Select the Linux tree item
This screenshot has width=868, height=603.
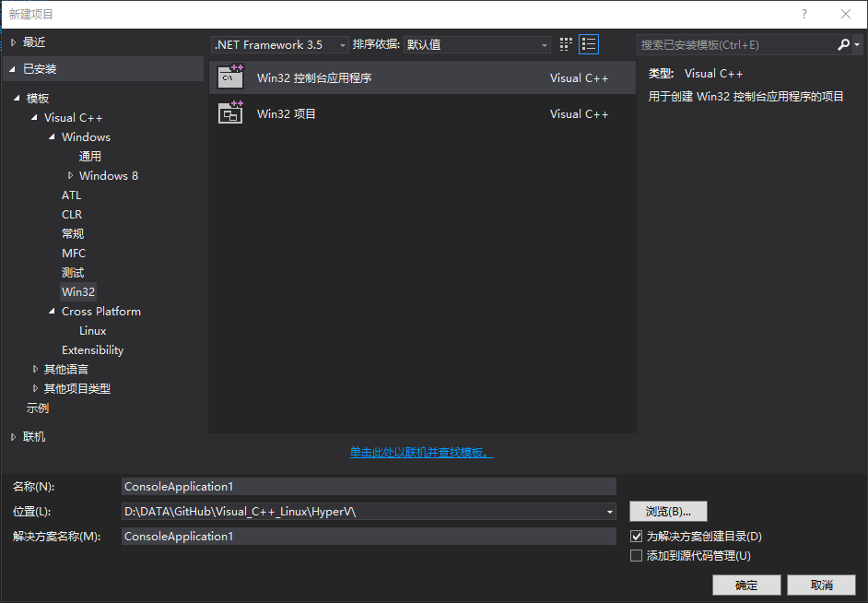click(x=92, y=331)
